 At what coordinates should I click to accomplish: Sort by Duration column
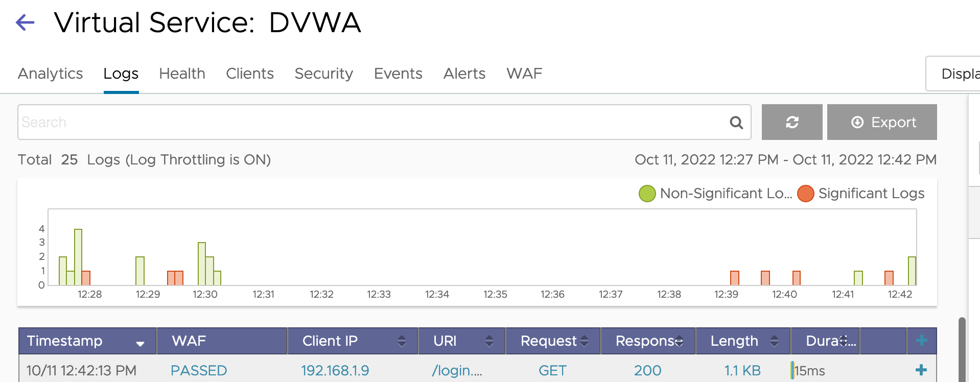click(825, 341)
